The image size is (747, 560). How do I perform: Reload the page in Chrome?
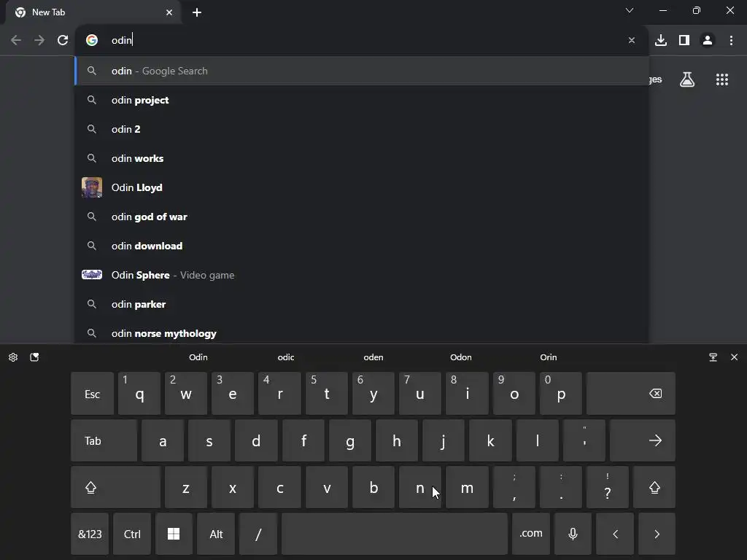pyautogui.click(x=63, y=40)
